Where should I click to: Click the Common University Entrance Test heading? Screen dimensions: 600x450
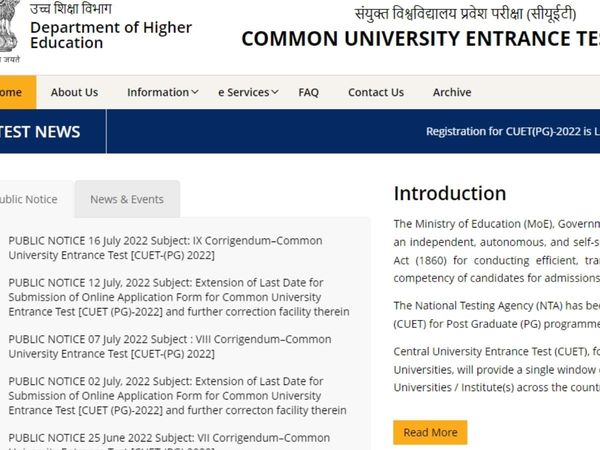click(x=421, y=39)
